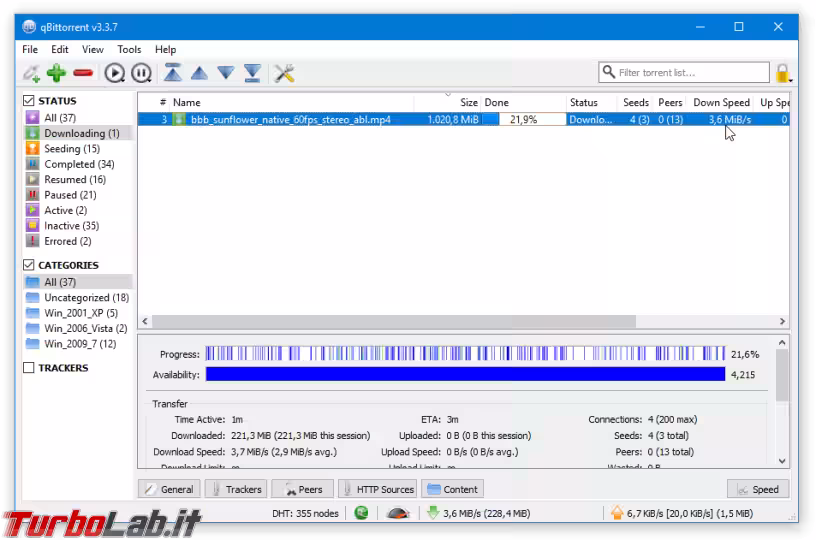Sort by the Done column header
Screen dimensions: 816x540
[x=524, y=102]
